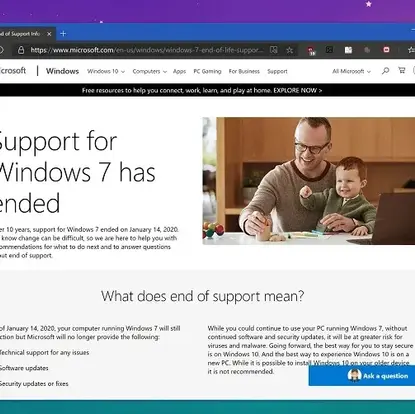415x414 pixels.
Task: Open the Apps menu item
Action: 179,71
